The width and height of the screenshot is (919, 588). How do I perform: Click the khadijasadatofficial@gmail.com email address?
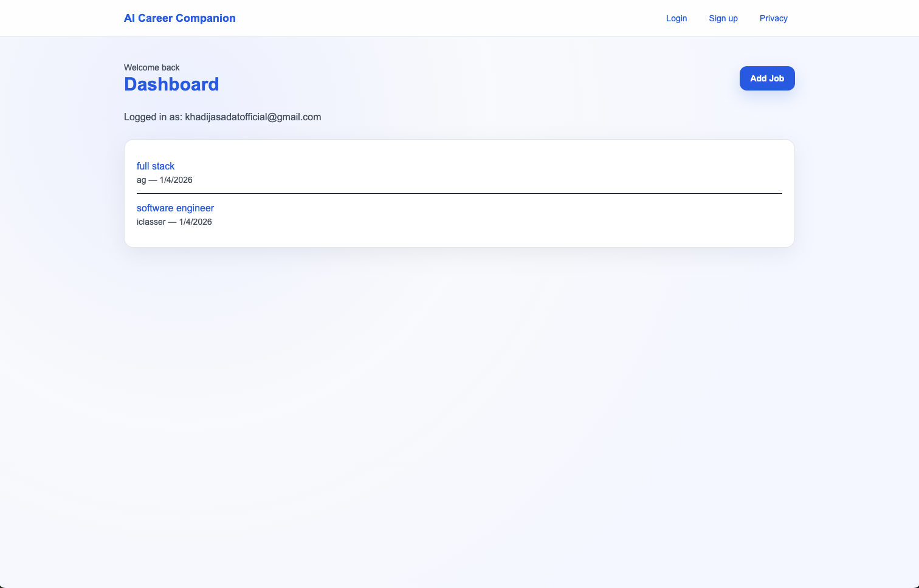[253, 117]
